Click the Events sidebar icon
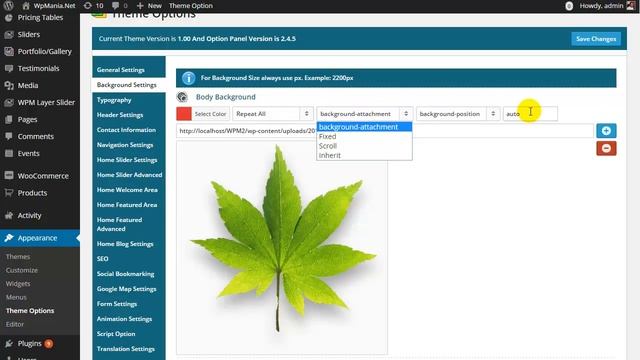 click(9, 153)
